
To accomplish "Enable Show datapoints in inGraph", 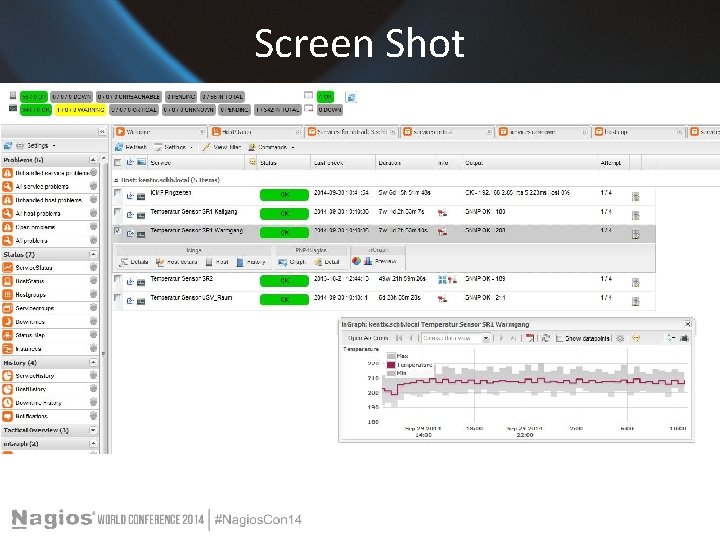I will [x=559, y=338].
